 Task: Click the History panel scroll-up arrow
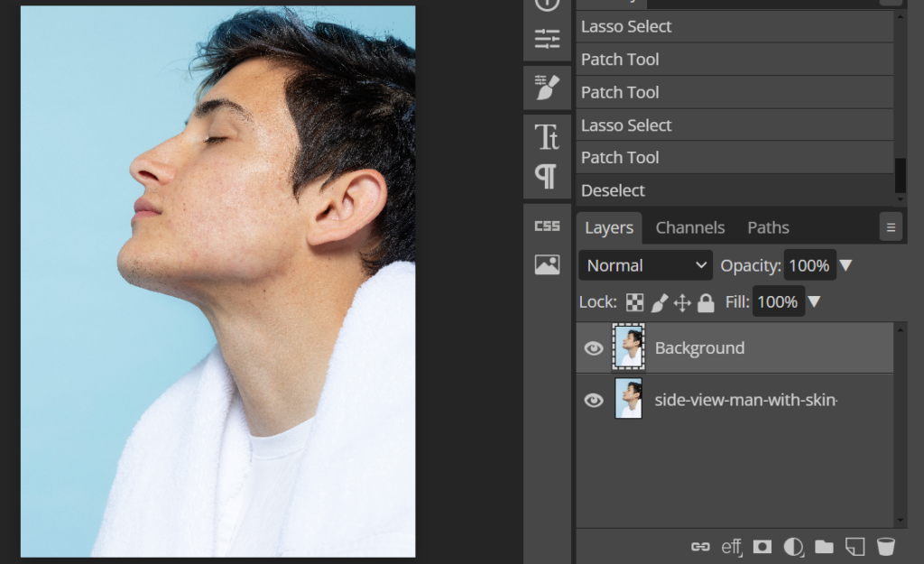coord(900,16)
